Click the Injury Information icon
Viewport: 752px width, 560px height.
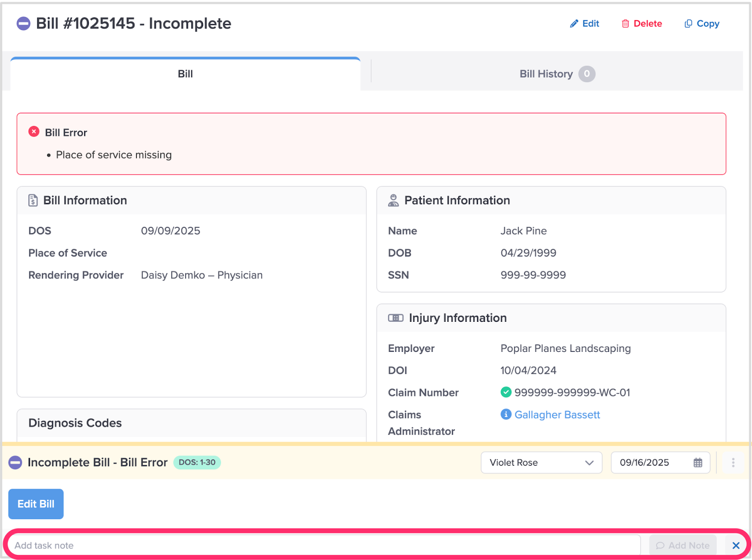pos(395,318)
